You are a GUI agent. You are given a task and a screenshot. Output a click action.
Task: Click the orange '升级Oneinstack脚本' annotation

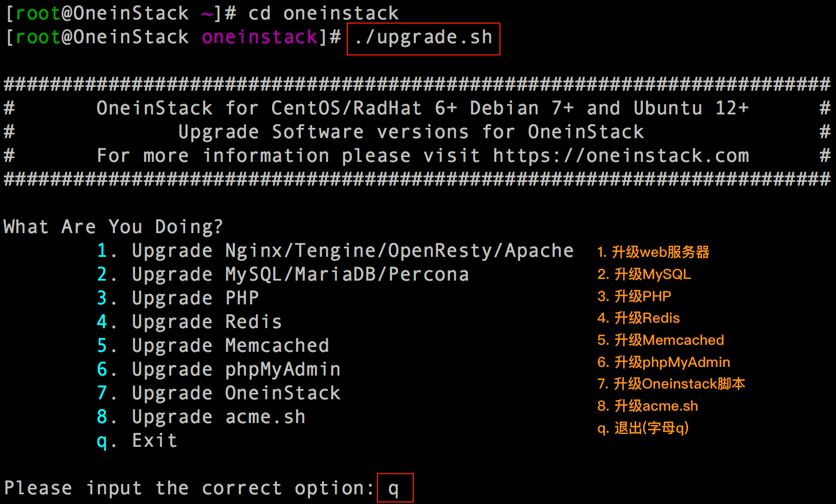[671, 384]
